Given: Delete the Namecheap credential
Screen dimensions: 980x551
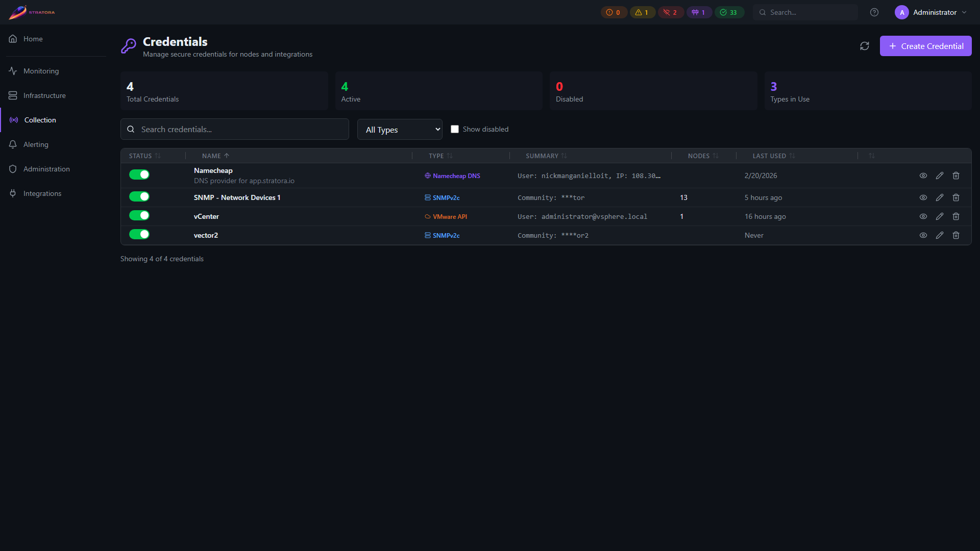Looking at the screenshot, I should point(956,176).
